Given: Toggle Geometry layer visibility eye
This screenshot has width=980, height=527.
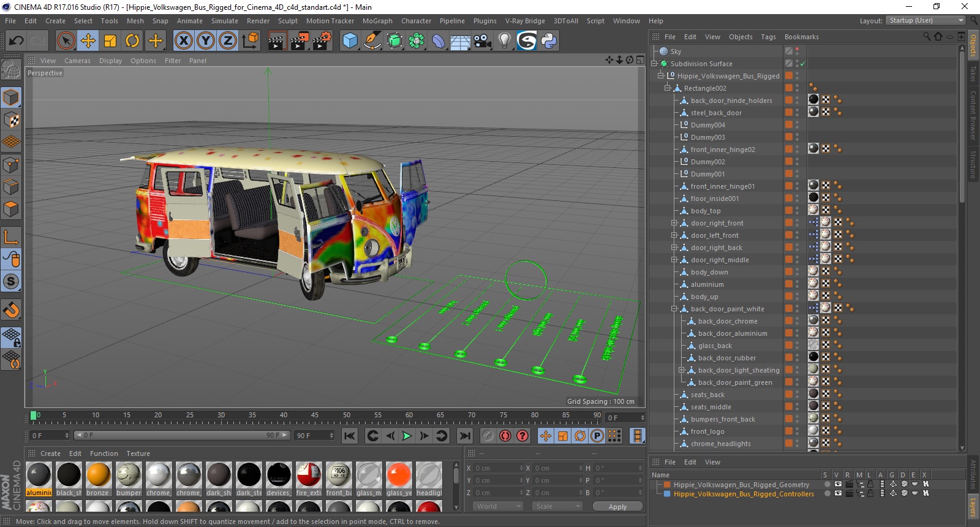Looking at the screenshot, I should (838, 484).
